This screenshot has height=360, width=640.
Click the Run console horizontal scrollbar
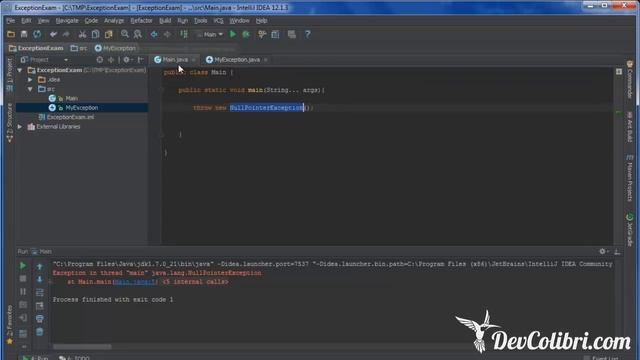(x=82, y=347)
